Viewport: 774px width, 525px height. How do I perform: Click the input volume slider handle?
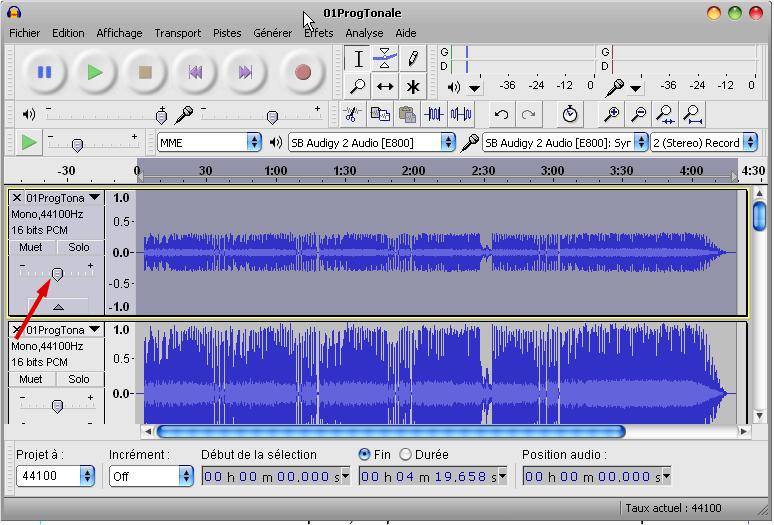tap(272, 116)
